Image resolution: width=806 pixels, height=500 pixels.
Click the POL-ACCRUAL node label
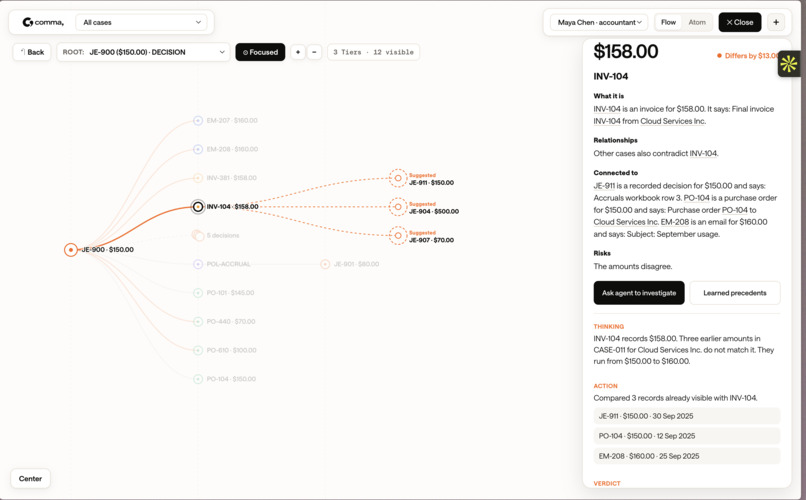click(228, 264)
